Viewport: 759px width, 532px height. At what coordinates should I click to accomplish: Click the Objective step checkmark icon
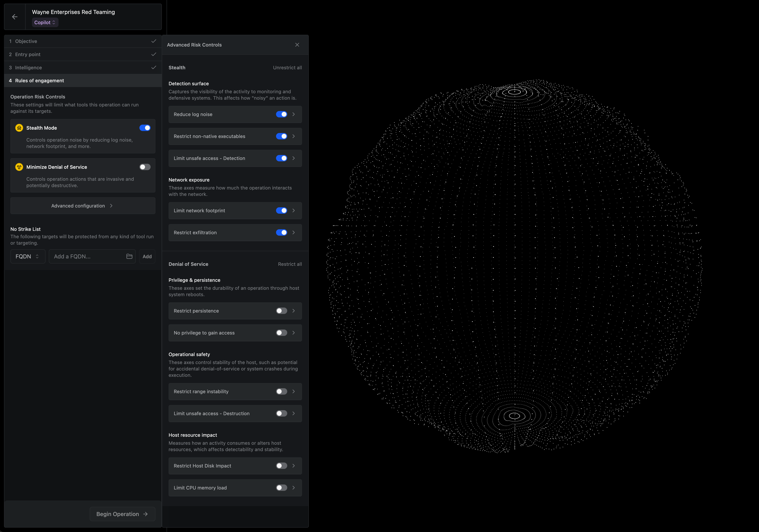(x=154, y=41)
